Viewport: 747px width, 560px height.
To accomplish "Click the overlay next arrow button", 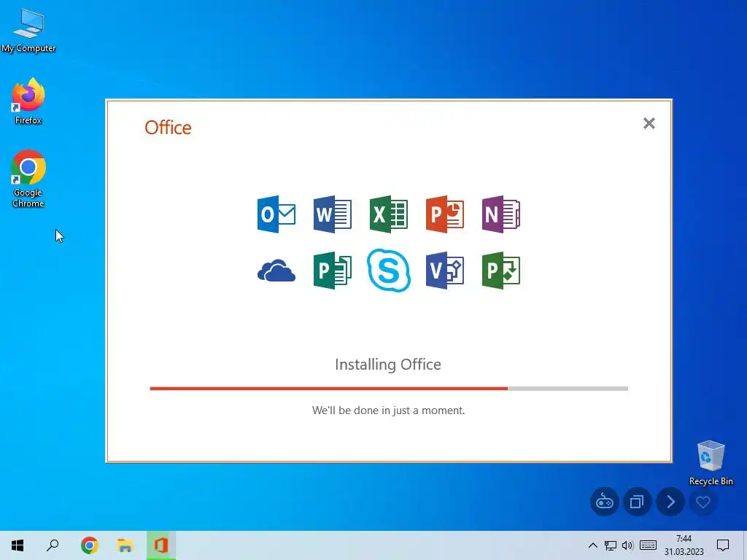I will [x=670, y=502].
